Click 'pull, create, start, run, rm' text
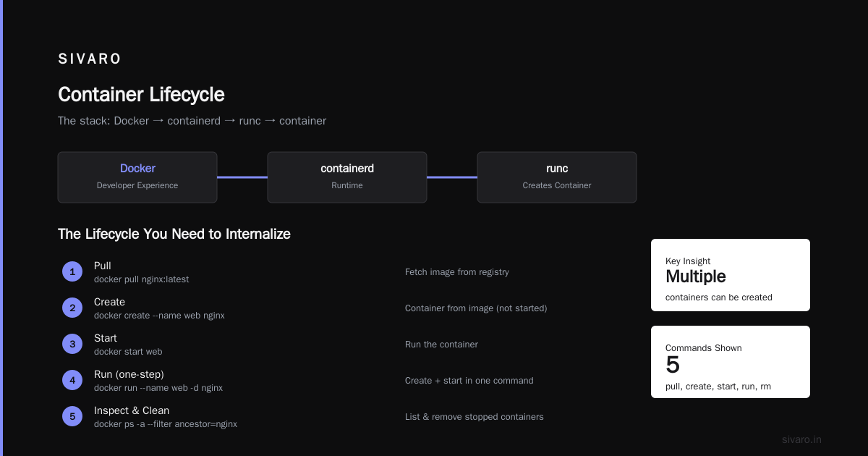The width and height of the screenshot is (868, 456). [x=718, y=387]
